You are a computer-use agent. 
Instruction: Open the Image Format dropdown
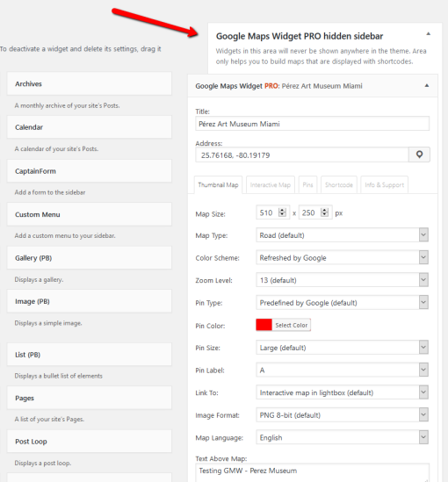[342, 414]
